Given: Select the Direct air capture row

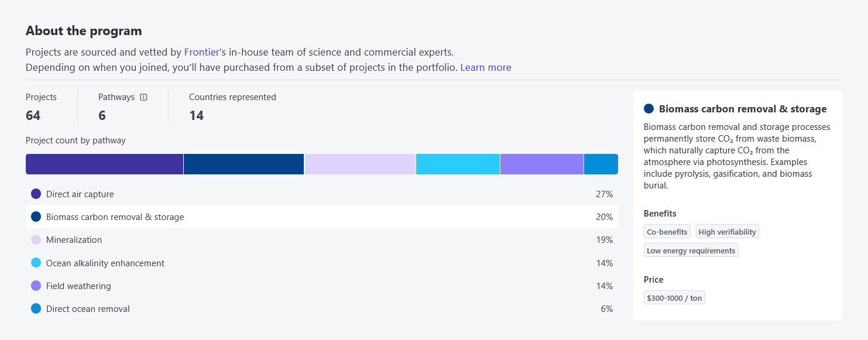Looking at the screenshot, I should 322,194.
